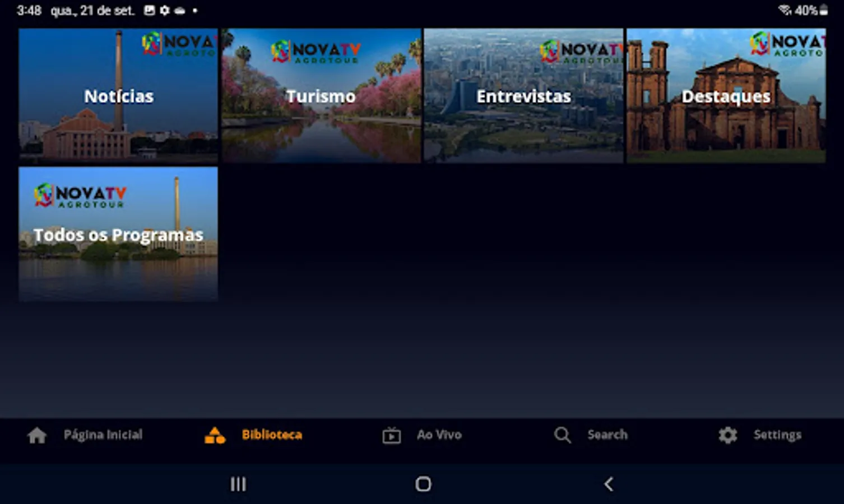Tap the Search magnifier icon
The image size is (844, 504).
[x=563, y=435]
